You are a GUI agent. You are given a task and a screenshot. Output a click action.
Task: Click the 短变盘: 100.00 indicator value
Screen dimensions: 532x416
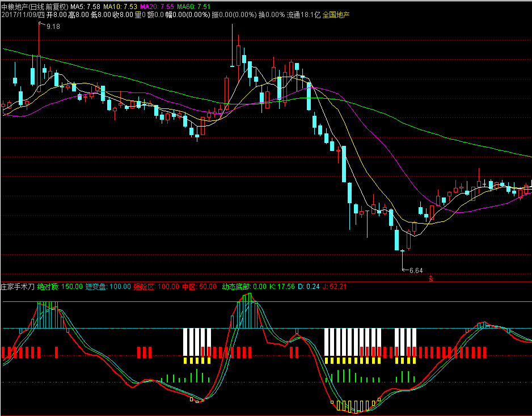point(108,287)
